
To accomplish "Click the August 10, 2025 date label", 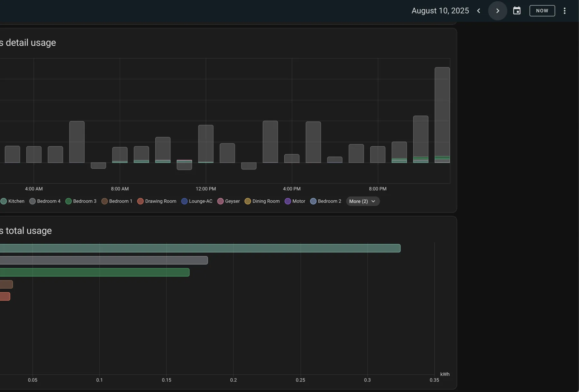I will [x=440, y=11].
